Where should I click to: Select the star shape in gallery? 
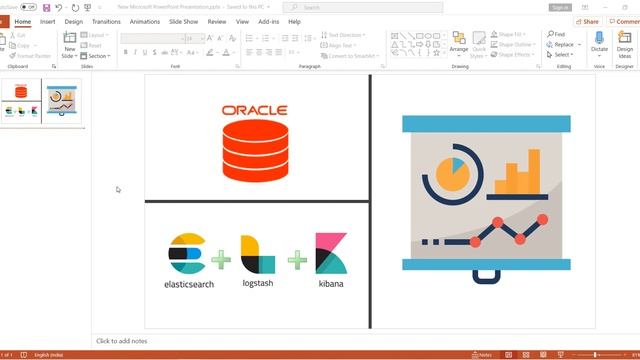437,53
